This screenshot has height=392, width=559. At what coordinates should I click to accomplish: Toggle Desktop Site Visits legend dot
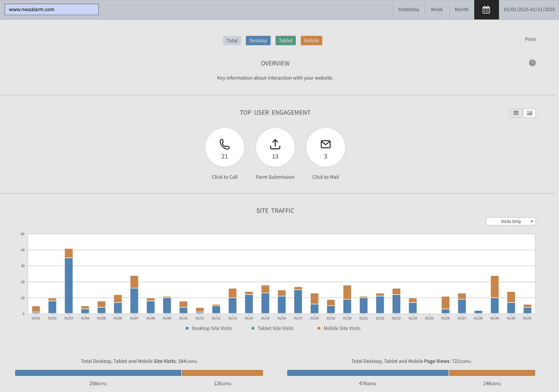click(187, 328)
